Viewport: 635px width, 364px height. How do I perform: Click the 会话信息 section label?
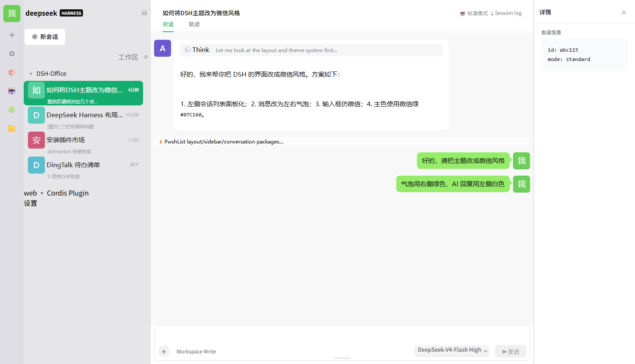tap(551, 33)
